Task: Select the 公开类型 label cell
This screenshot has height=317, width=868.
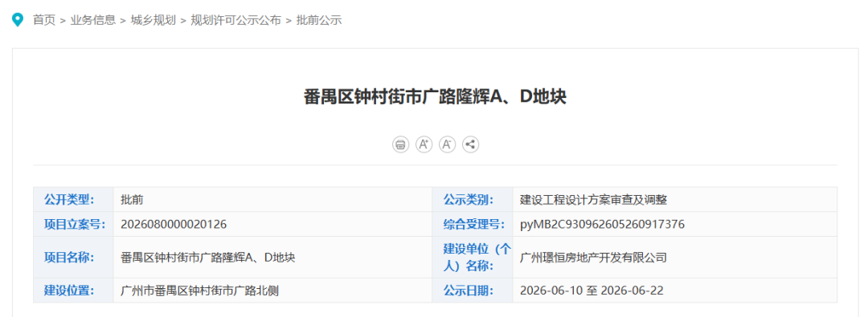Action: (x=73, y=200)
